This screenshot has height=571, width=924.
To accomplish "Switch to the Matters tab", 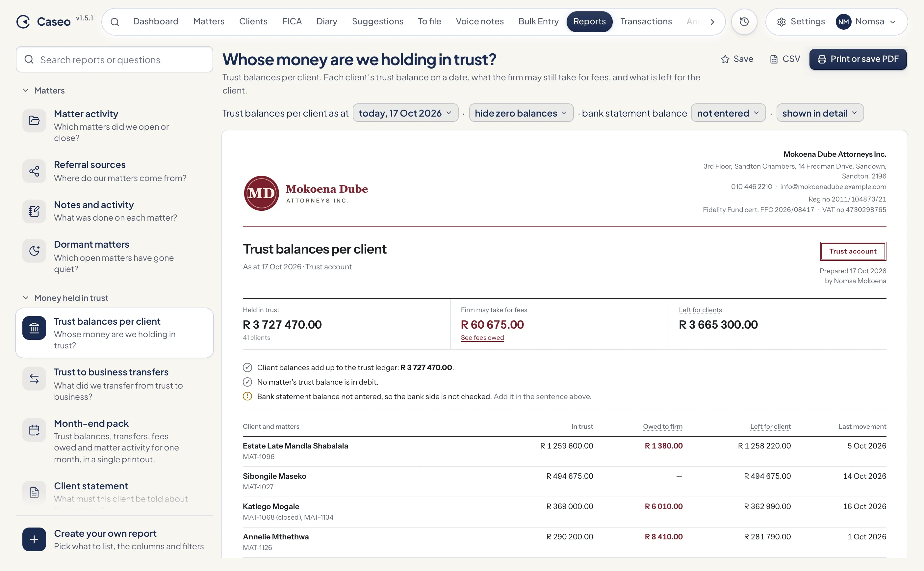I will click(209, 21).
